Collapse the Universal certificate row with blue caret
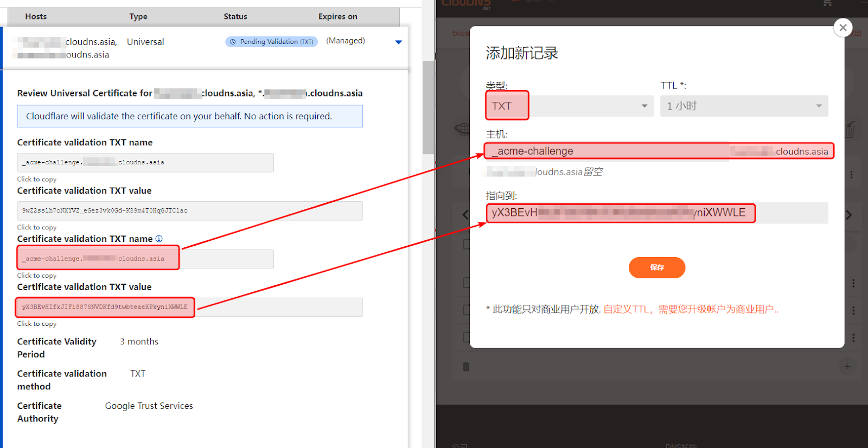Screen dimensions: 868x448 (x=399, y=42)
